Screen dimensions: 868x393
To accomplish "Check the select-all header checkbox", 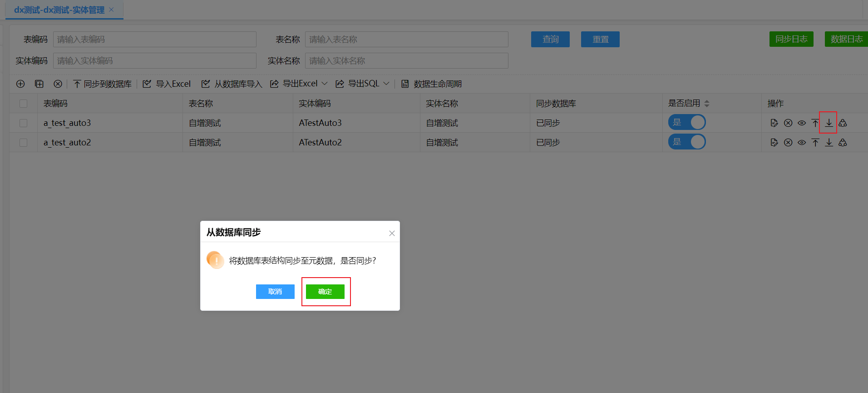I will coord(24,104).
